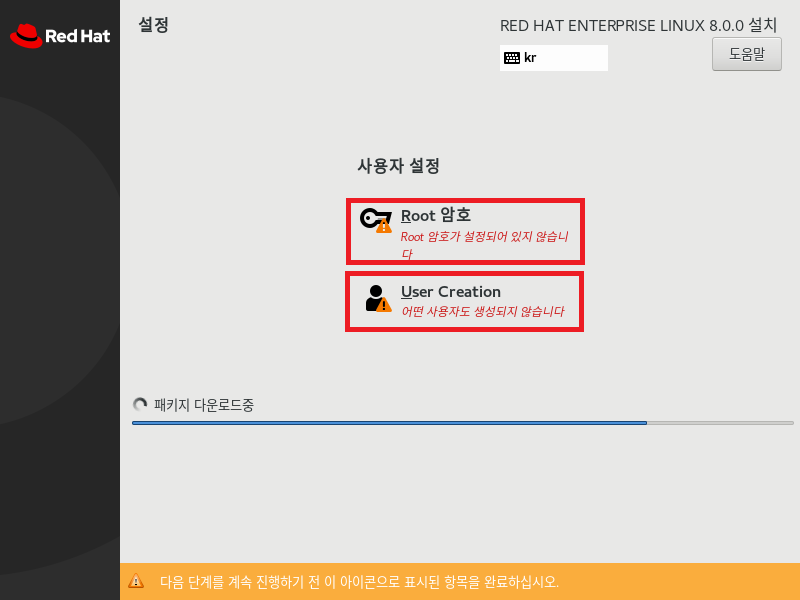The height and width of the screenshot is (600, 800).
Task: Click the 패키지 다운로드중 status text
Action: pyautogui.click(x=204, y=405)
